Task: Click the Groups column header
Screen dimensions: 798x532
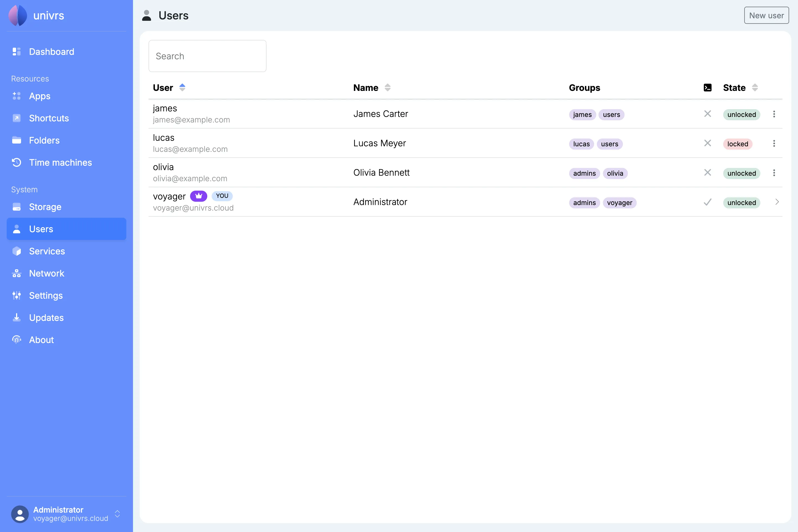Action: pyautogui.click(x=584, y=88)
